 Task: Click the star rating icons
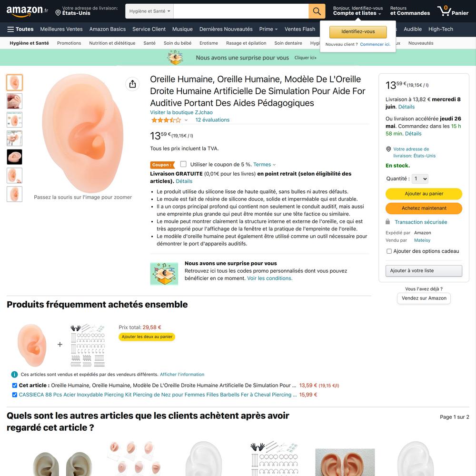[x=166, y=120]
